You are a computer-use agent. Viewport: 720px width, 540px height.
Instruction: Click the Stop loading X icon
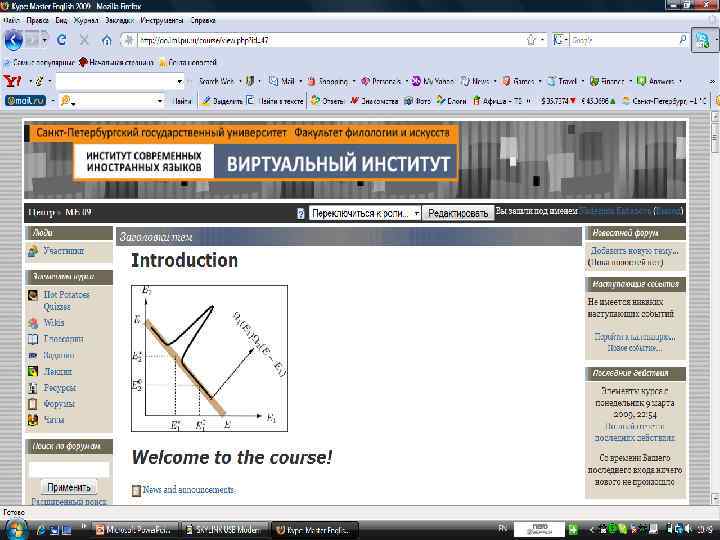84,40
